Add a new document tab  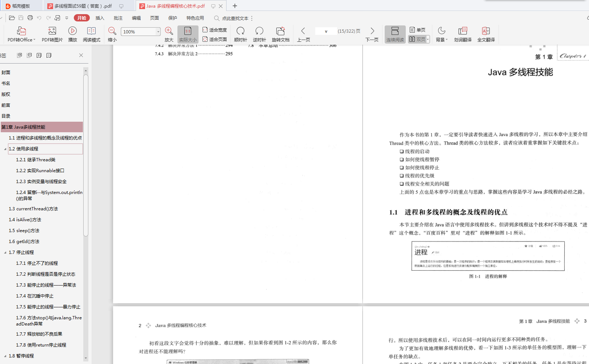coord(235,6)
